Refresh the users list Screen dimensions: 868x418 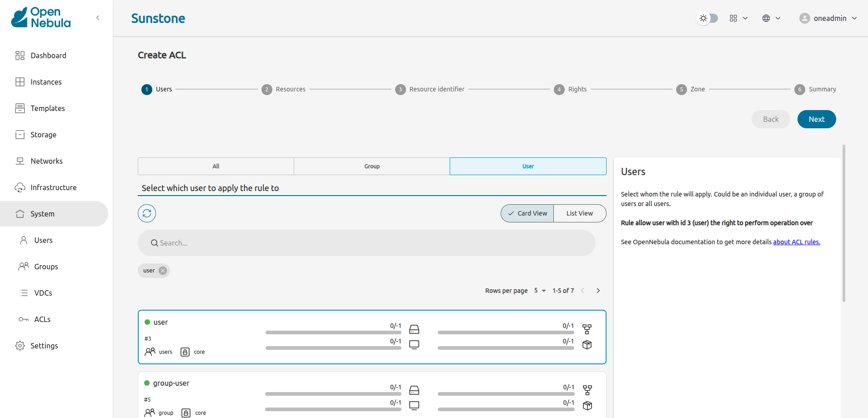pyautogui.click(x=146, y=213)
